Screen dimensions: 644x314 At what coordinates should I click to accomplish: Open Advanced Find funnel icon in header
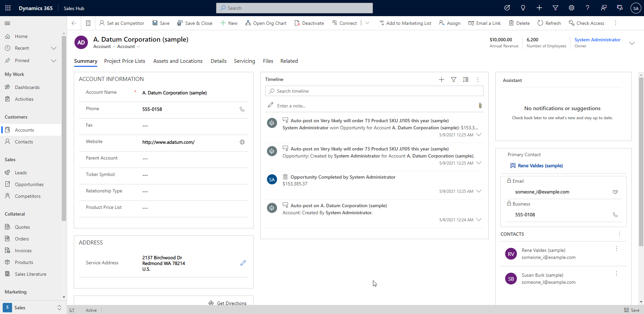pos(555,8)
